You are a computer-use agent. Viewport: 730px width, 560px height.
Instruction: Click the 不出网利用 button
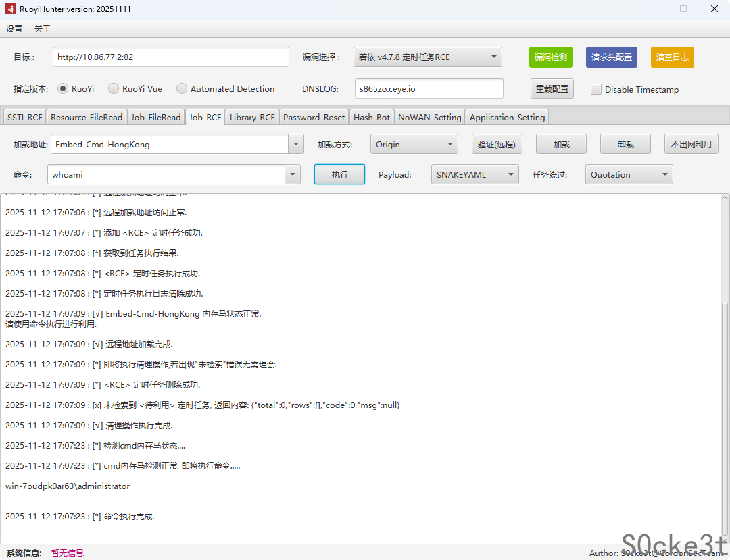(691, 144)
